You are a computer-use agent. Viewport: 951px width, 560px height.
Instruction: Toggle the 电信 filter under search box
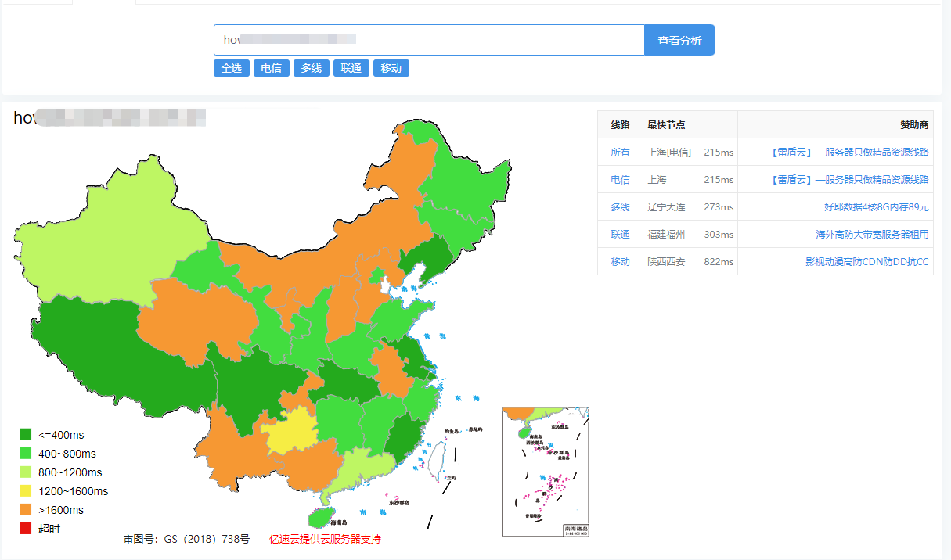[272, 68]
